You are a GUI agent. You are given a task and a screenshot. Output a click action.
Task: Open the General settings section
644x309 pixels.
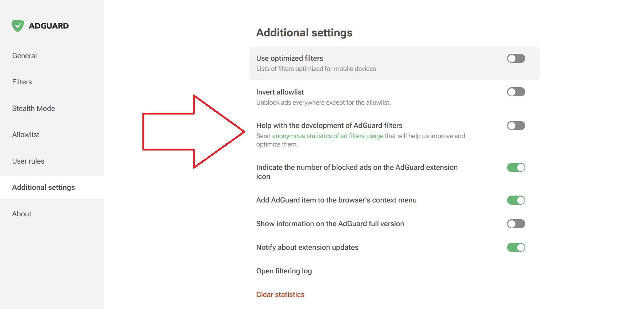(x=24, y=56)
